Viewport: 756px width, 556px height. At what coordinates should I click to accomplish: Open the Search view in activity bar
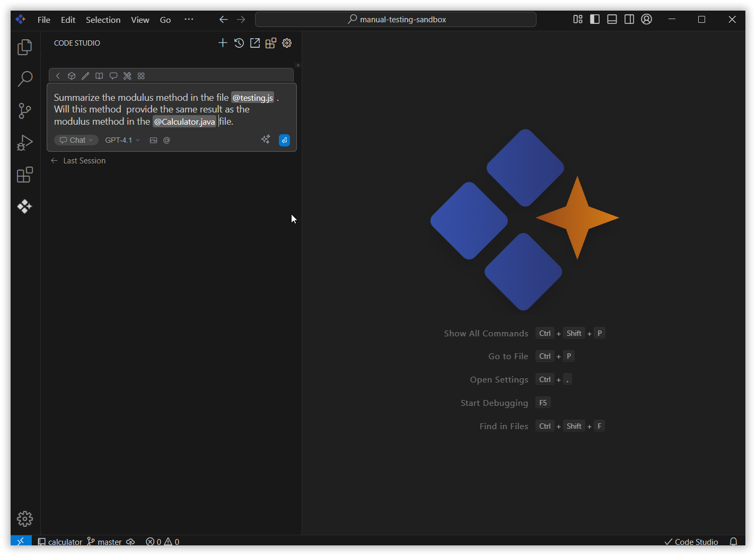click(25, 79)
